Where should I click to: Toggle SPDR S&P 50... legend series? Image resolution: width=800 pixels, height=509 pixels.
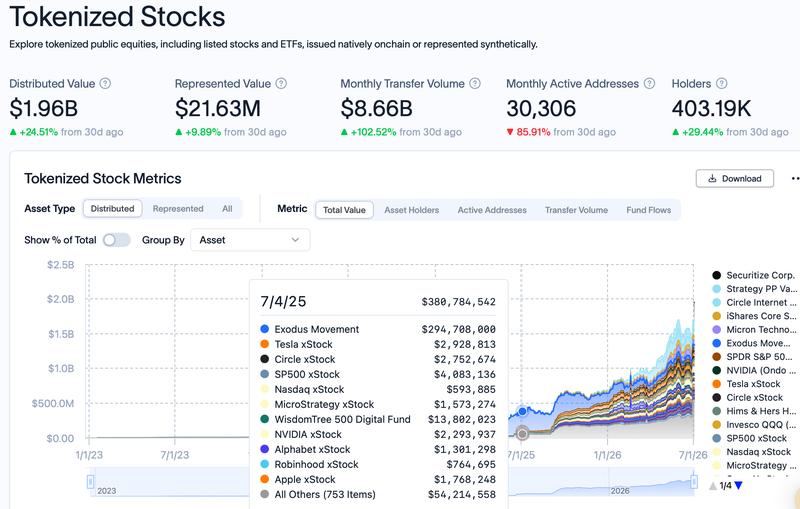coord(753,357)
